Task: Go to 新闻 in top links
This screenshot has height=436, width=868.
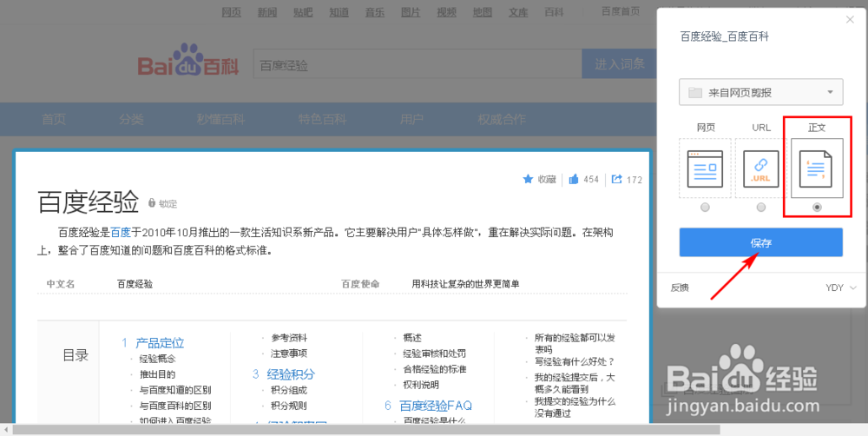Action: pos(267,12)
